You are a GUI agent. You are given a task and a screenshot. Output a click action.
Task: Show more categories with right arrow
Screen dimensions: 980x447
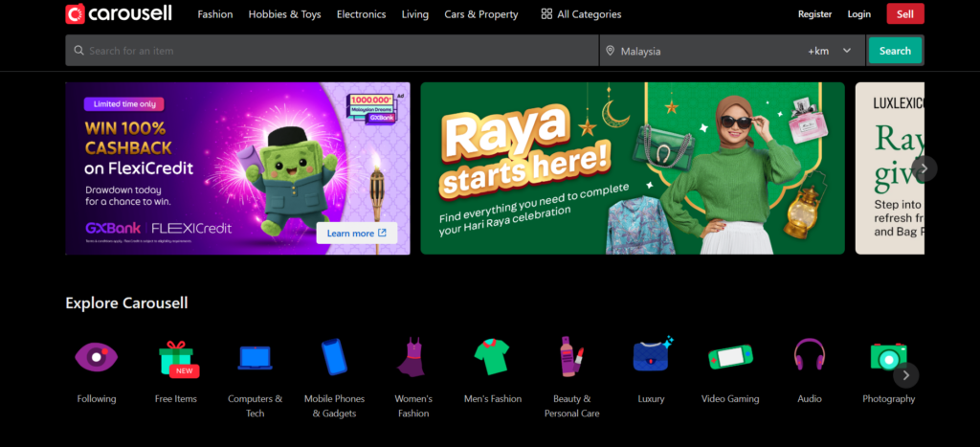pyautogui.click(x=906, y=376)
